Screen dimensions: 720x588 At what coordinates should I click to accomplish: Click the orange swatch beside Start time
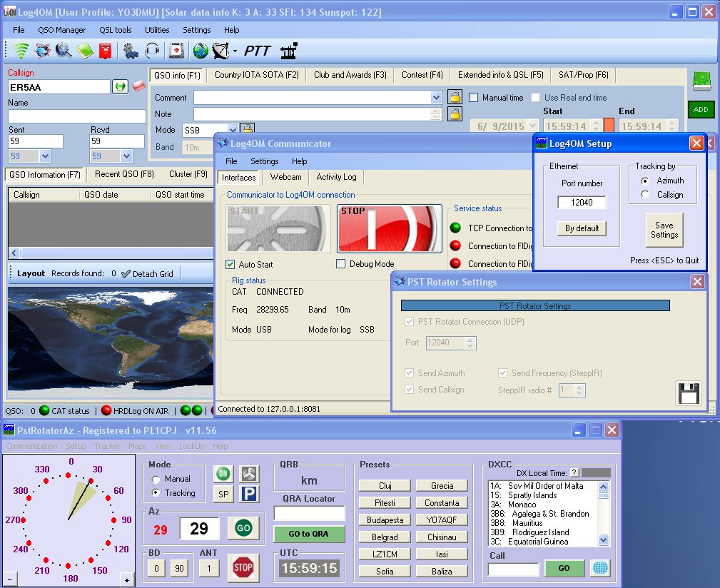coord(609,126)
